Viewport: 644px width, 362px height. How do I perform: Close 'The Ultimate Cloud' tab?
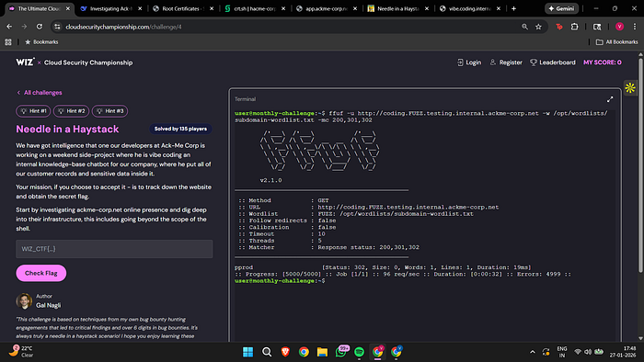click(x=68, y=8)
